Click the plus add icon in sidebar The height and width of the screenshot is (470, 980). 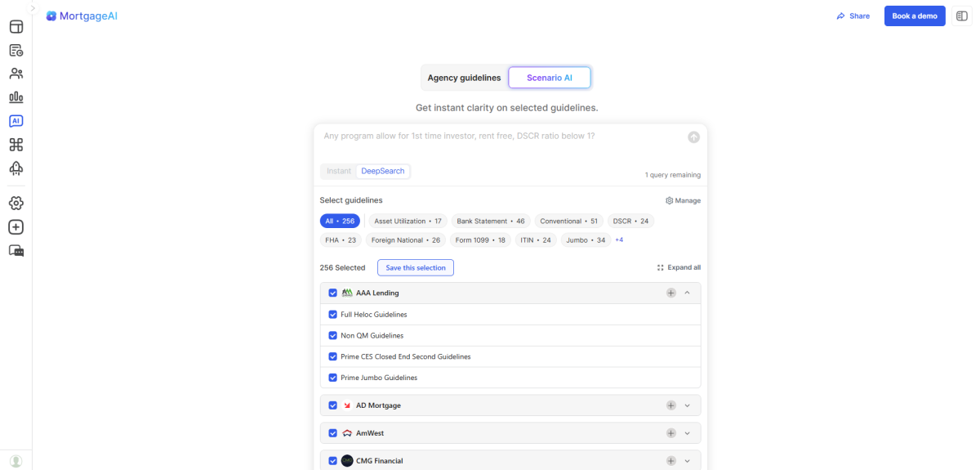click(16, 227)
